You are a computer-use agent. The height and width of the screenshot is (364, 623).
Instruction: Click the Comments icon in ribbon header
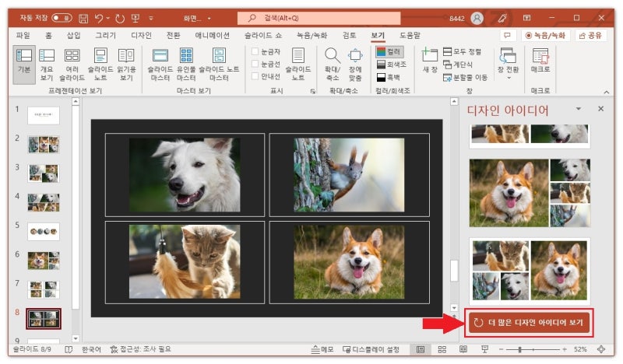click(507, 35)
